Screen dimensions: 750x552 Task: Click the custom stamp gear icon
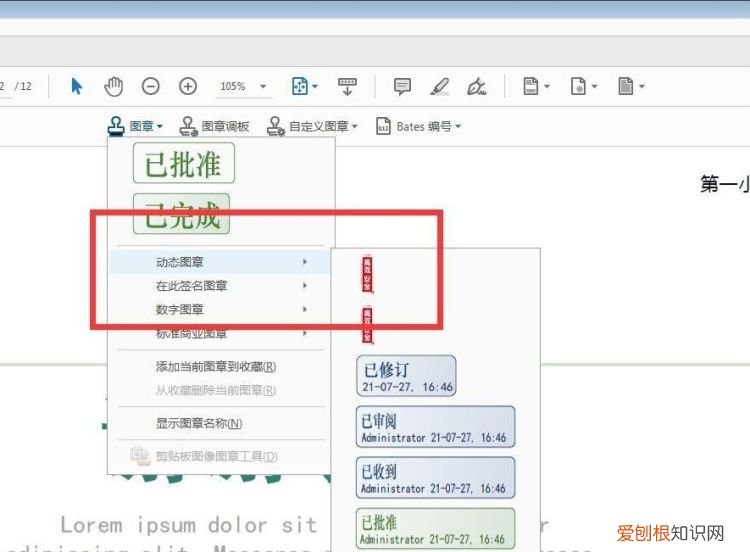point(276,126)
